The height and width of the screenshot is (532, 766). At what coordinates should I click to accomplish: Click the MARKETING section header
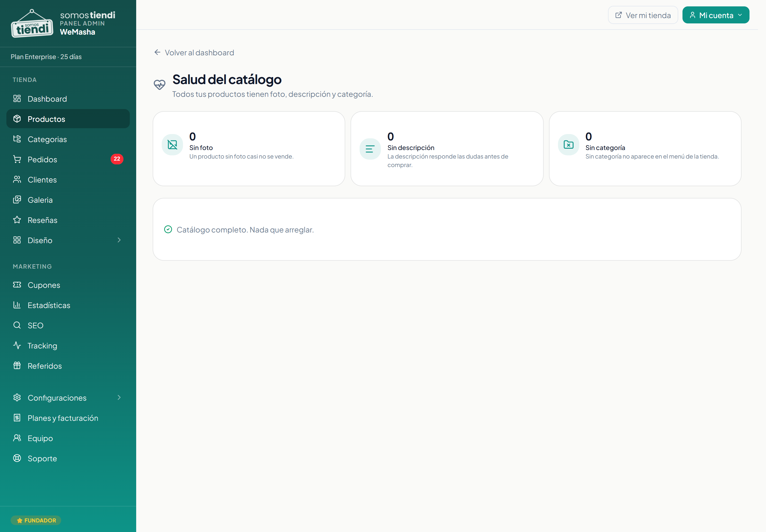coord(32,266)
